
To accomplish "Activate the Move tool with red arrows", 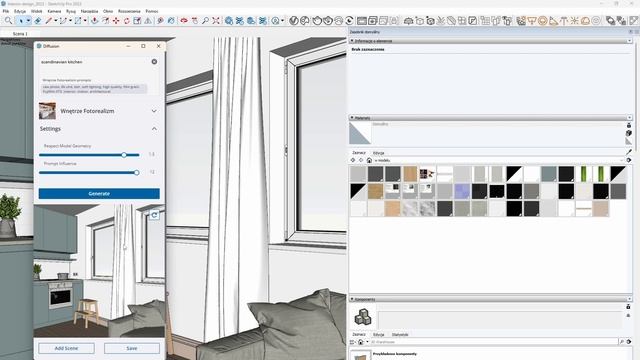I will pos(116,20).
